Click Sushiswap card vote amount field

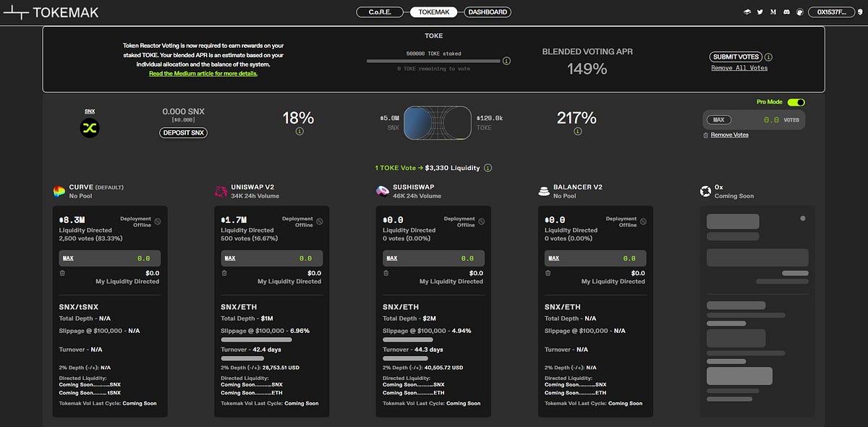pyautogui.click(x=434, y=258)
